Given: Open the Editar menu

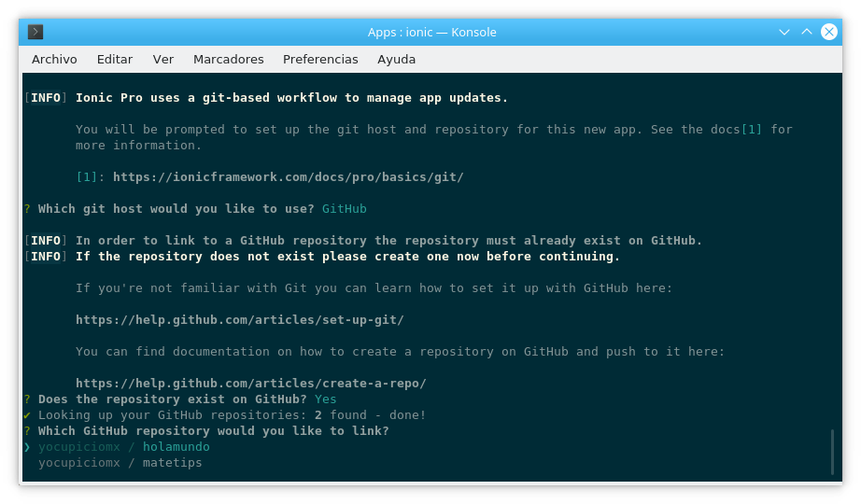Looking at the screenshot, I should pyautogui.click(x=115, y=60).
